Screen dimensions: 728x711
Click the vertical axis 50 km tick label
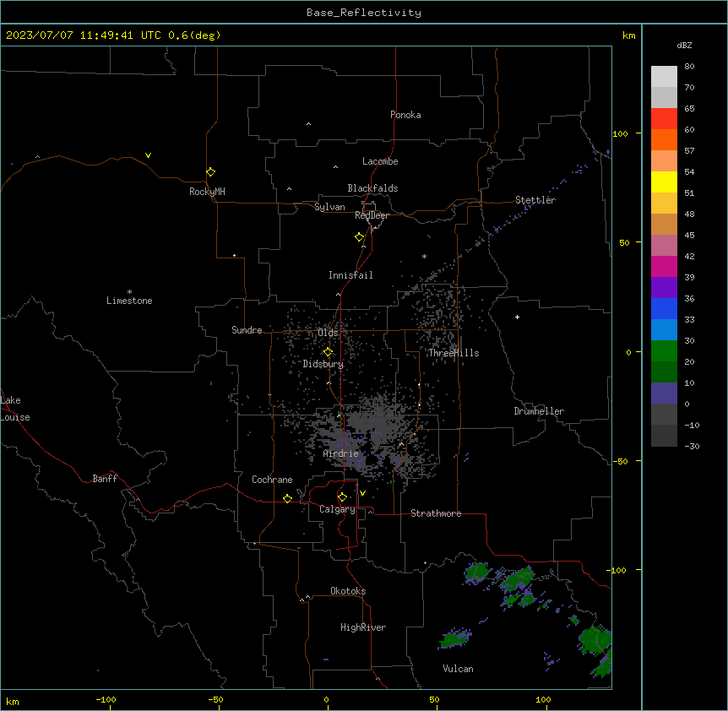coord(624,242)
